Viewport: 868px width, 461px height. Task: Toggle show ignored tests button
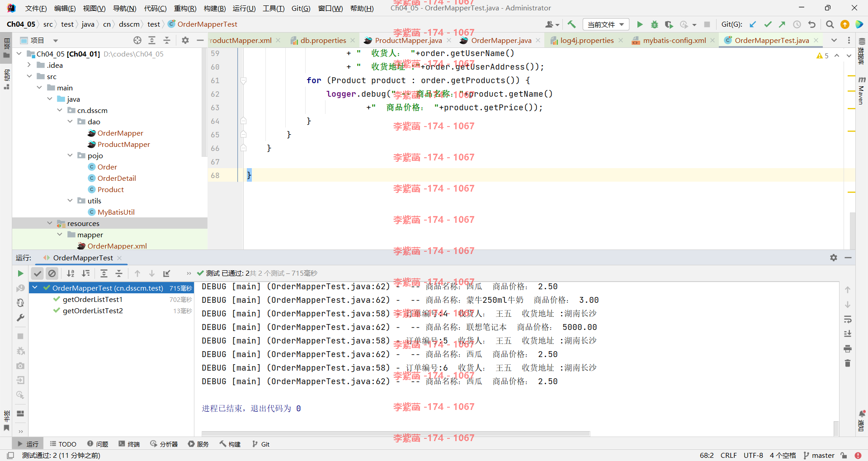point(52,273)
